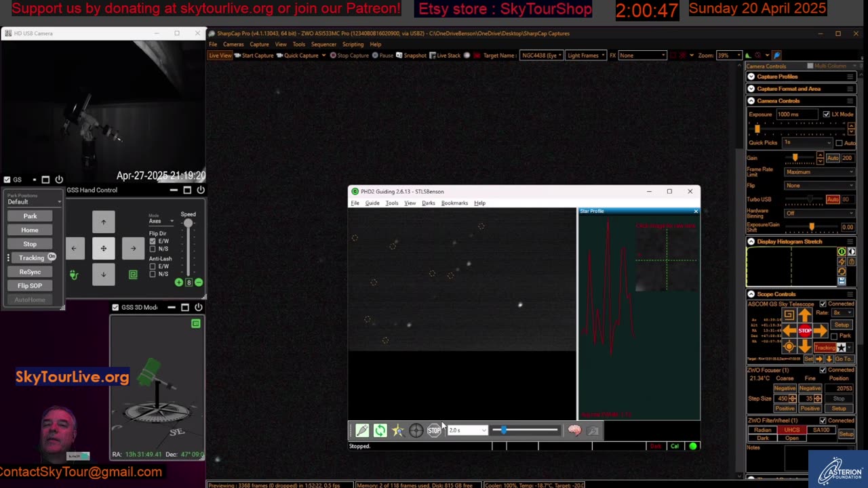Open Light Frames dropdown
Screen dimensions: 868x488
(x=586, y=55)
